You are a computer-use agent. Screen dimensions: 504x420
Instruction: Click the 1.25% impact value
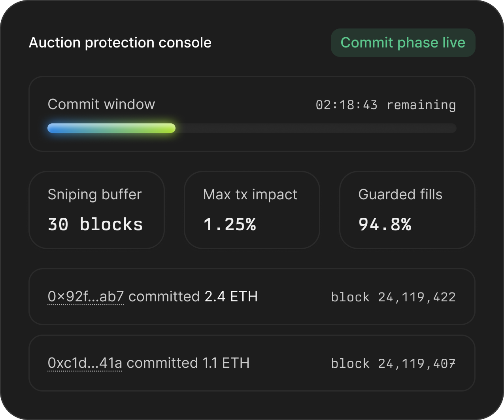click(x=229, y=224)
